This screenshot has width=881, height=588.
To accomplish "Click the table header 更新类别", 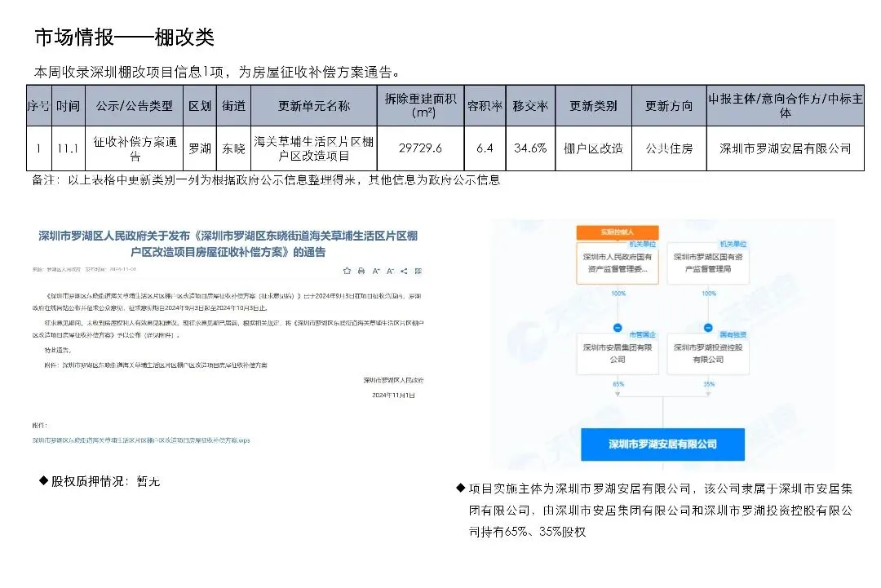I will point(593,105).
